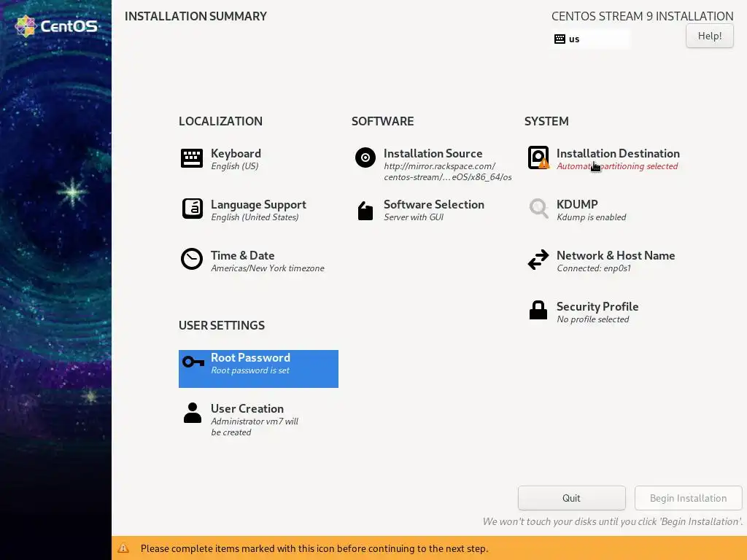Open the Installation Source title

coord(433,153)
